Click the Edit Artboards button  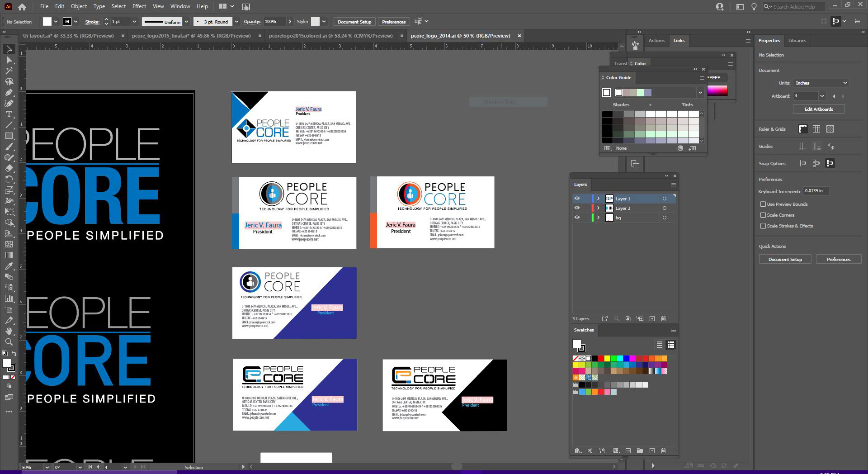coord(819,109)
